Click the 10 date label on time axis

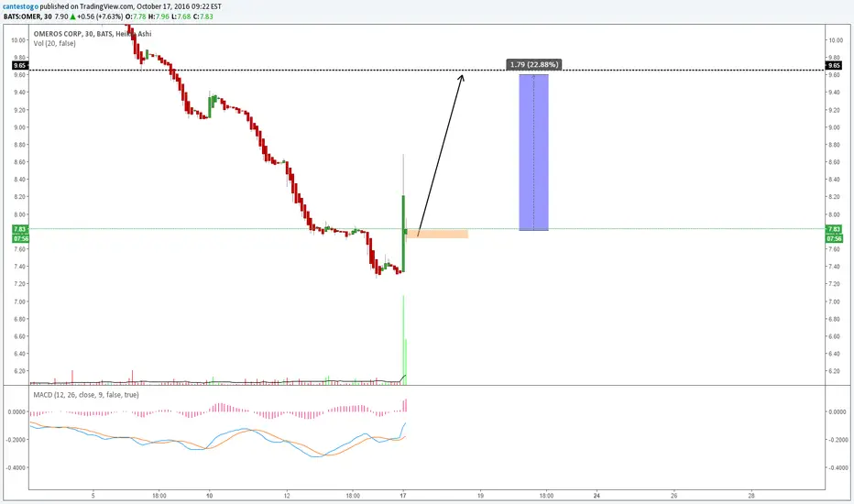coord(209,495)
